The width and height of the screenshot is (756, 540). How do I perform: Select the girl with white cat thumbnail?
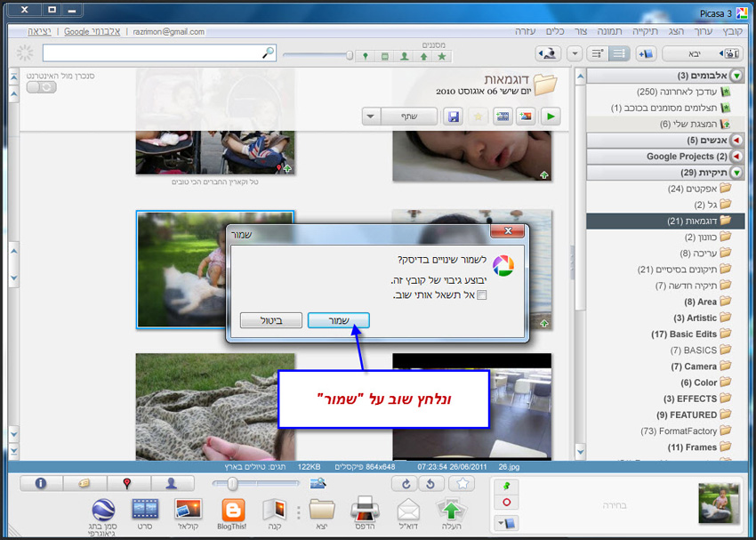pos(215,270)
